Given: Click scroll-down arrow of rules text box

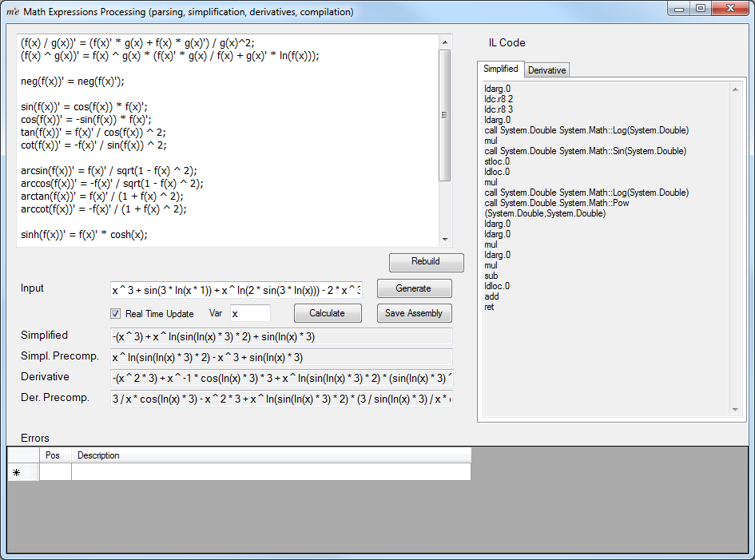Looking at the screenshot, I should pos(445,240).
